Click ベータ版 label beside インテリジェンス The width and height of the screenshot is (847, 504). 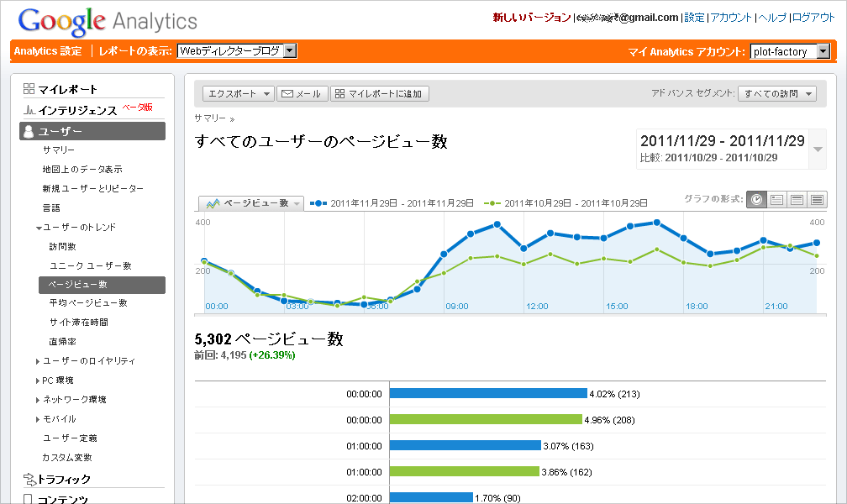coord(137,107)
